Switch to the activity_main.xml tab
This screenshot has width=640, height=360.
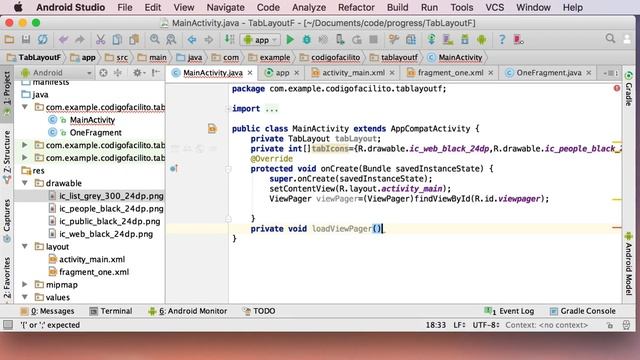pos(353,73)
